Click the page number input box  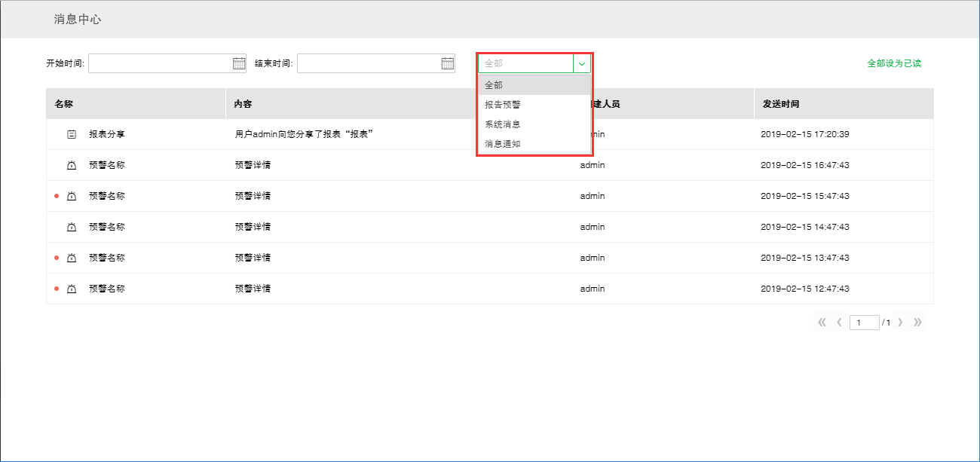click(864, 323)
